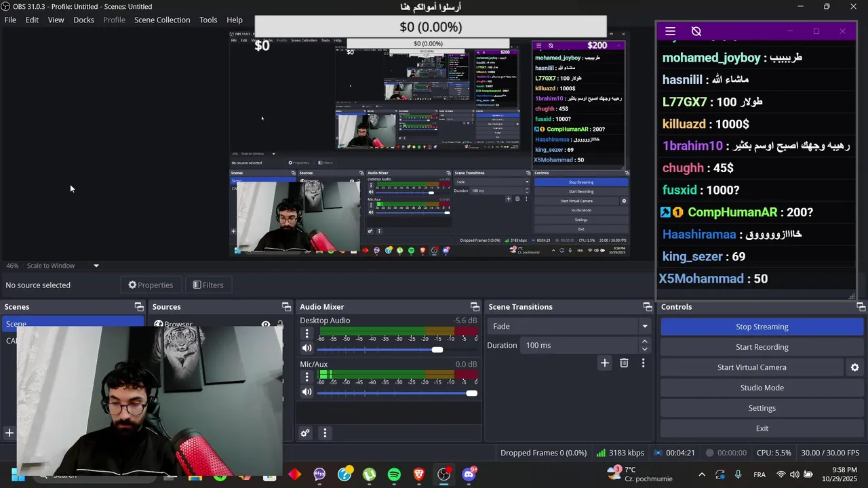Screen dimensions: 868x488
Task: Open virtual camera settings gear
Action: [x=854, y=367]
